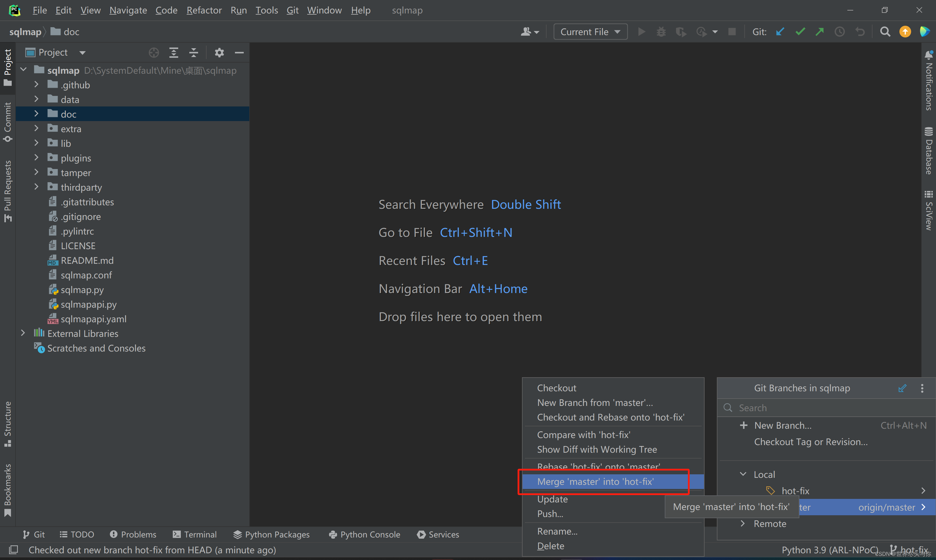Click Expand All icon in Project panel
Screen dimensions: 936x560
coord(173,52)
